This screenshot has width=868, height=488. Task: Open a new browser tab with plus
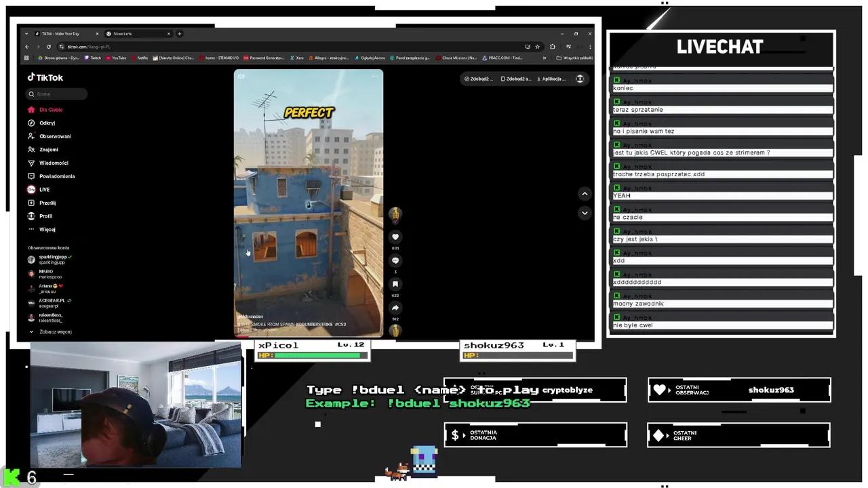tap(180, 33)
